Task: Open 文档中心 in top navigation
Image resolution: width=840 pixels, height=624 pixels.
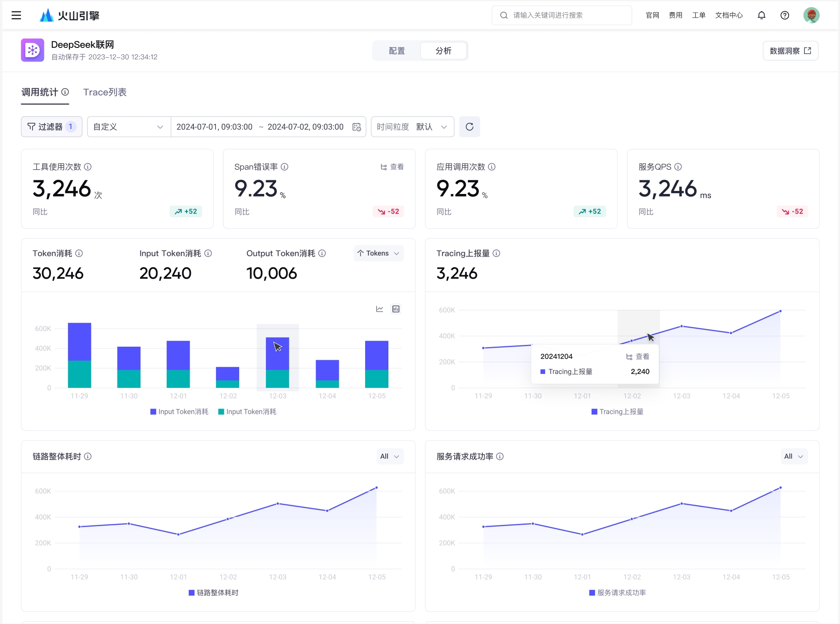Action: (x=729, y=15)
